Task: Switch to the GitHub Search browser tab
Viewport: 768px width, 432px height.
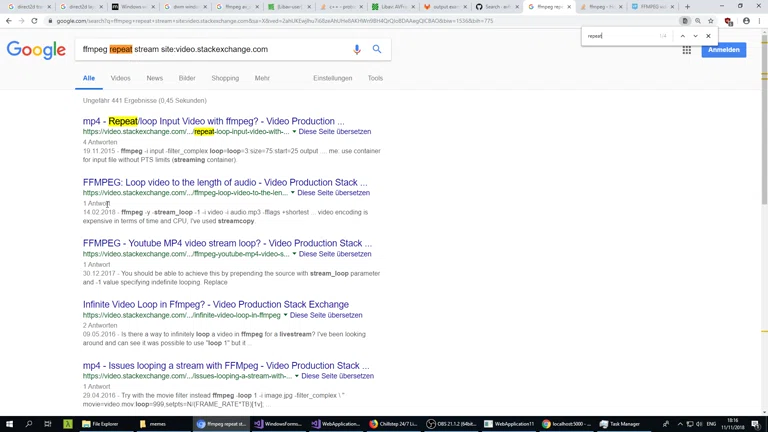Action: point(497,7)
